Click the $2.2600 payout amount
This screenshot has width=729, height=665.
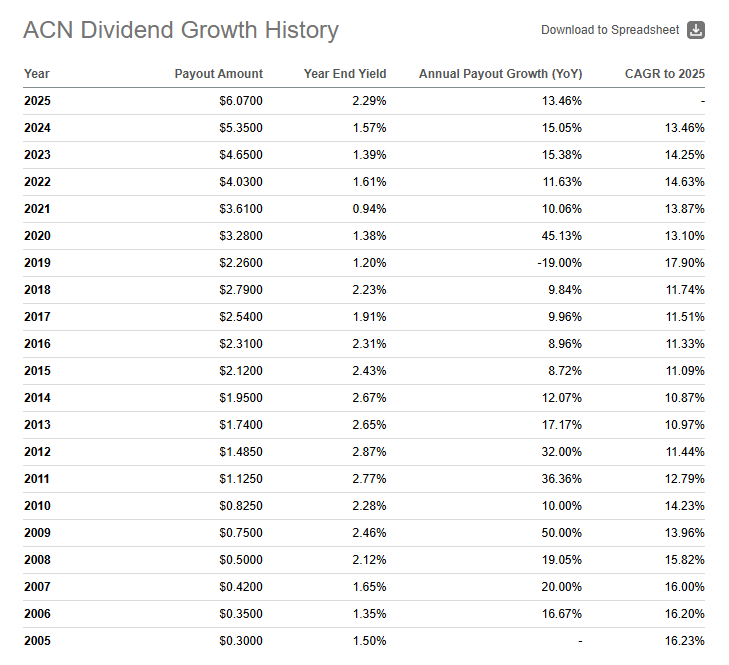tap(241, 263)
